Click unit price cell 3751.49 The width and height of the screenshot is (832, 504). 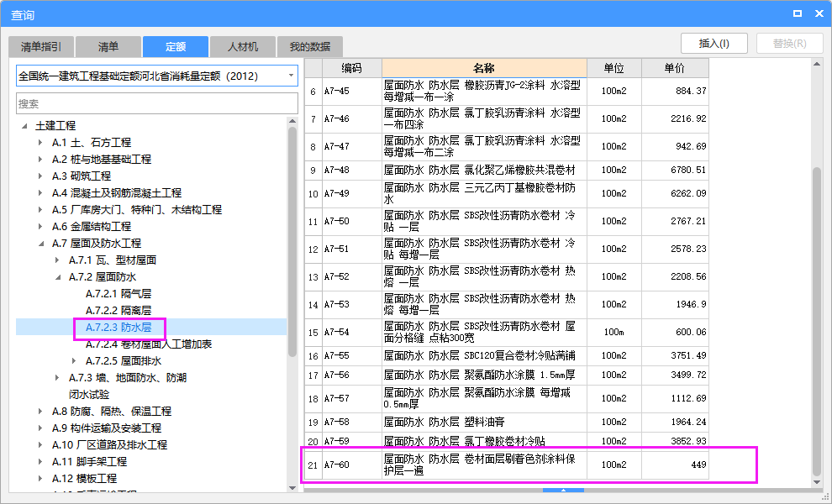coord(675,355)
